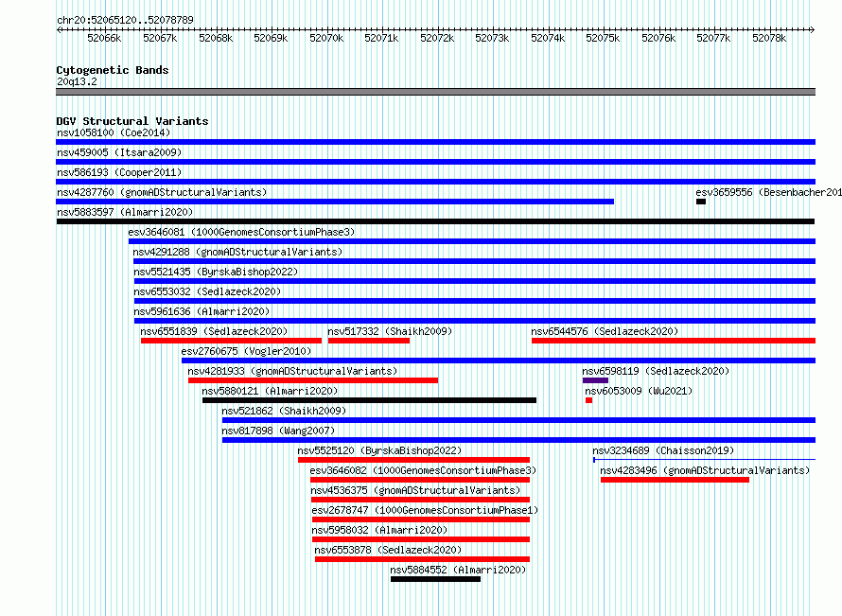Click the 52075k ruler tick label
The height and width of the screenshot is (616, 842).
(x=603, y=38)
